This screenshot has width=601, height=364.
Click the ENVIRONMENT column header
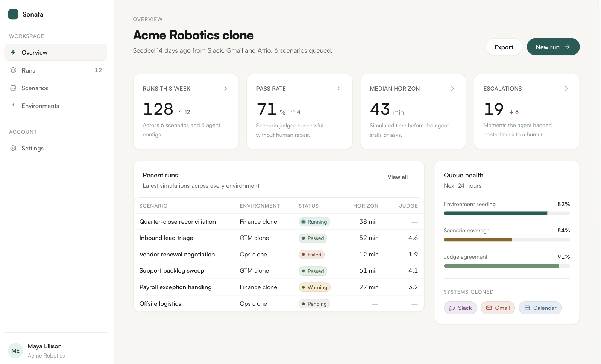click(x=260, y=206)
